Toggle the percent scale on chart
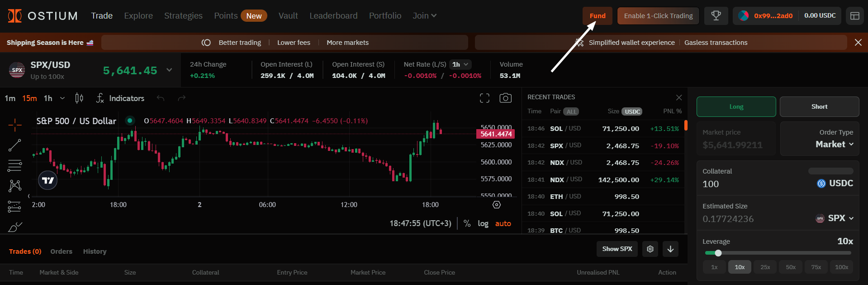Screen dimensions: 868x285 467,223
